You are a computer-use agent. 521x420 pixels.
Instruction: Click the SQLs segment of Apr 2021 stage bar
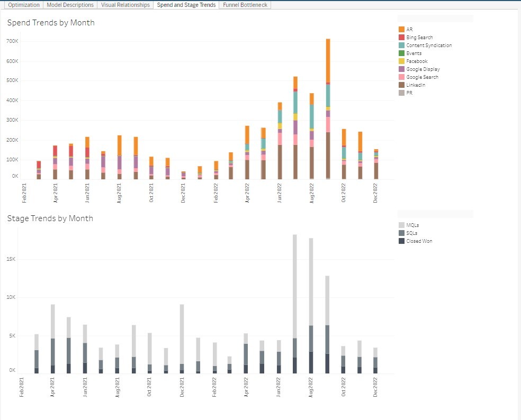(x=53, y=352)
